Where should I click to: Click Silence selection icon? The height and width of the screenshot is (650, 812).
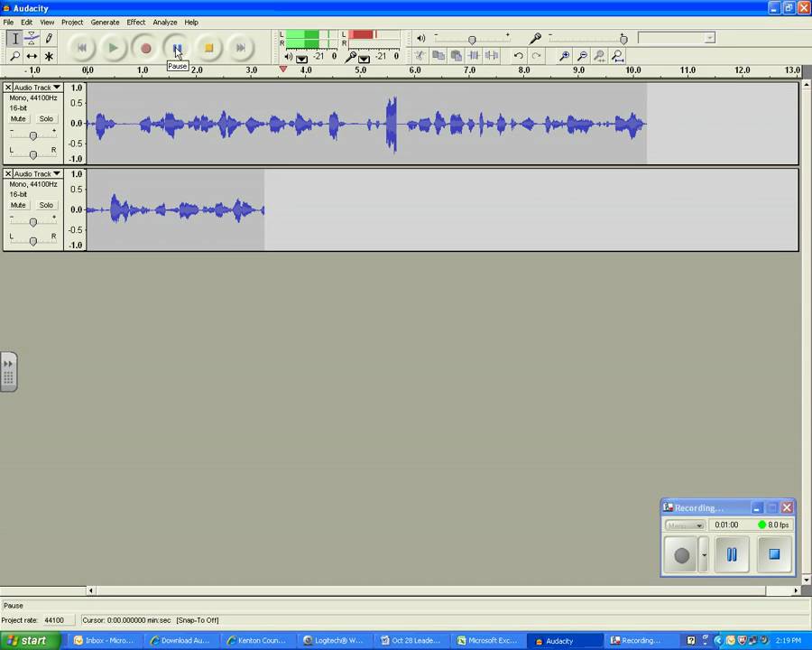coord(492,55)
